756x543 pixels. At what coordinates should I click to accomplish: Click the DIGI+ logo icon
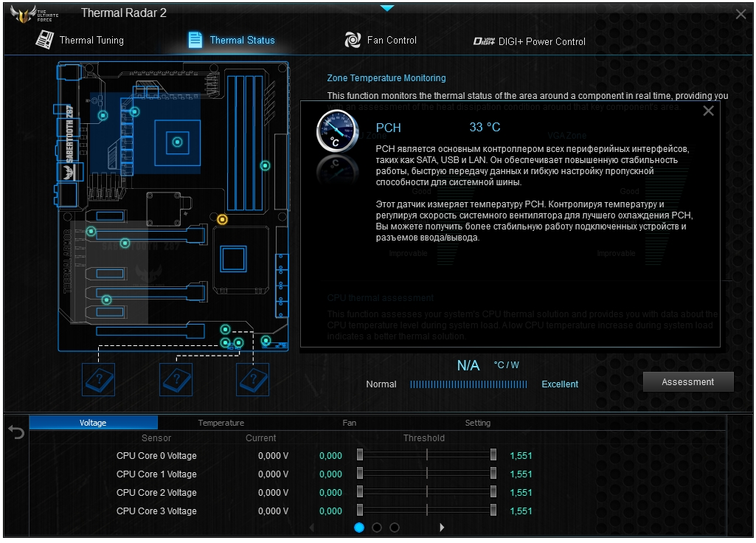pos(484,41)
